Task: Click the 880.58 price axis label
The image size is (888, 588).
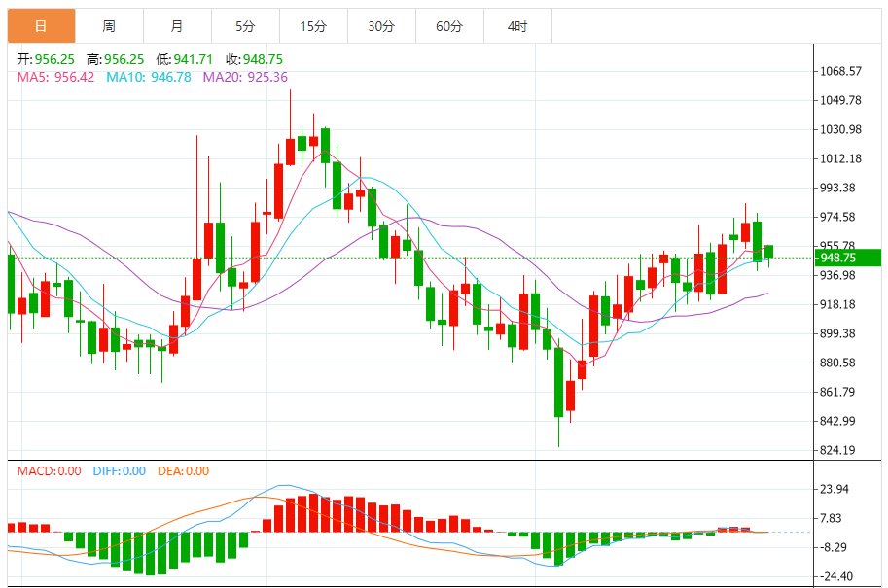Action: point(837,363)
